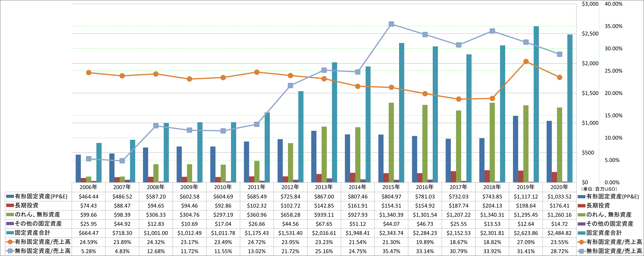Select the green goodwill bar for 2018年
The width and height of the screenshot is (644, 256).
(492, 143)
